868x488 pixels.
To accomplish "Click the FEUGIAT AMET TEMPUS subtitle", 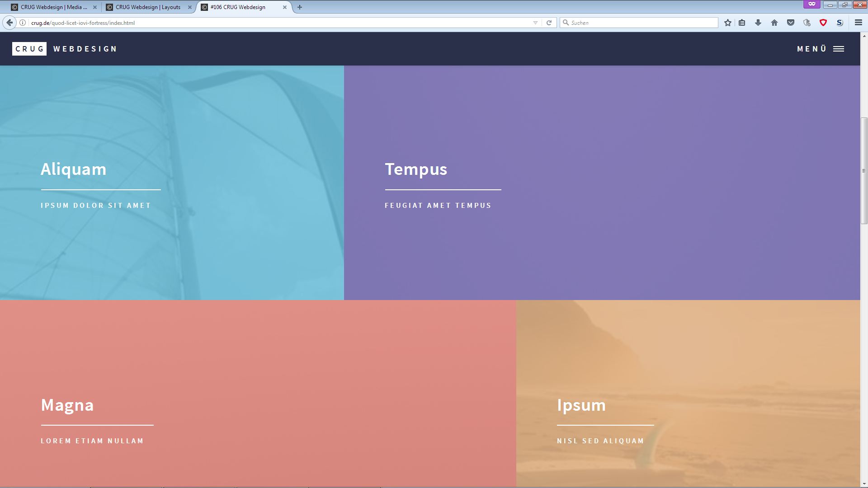I will click(438, 206).
